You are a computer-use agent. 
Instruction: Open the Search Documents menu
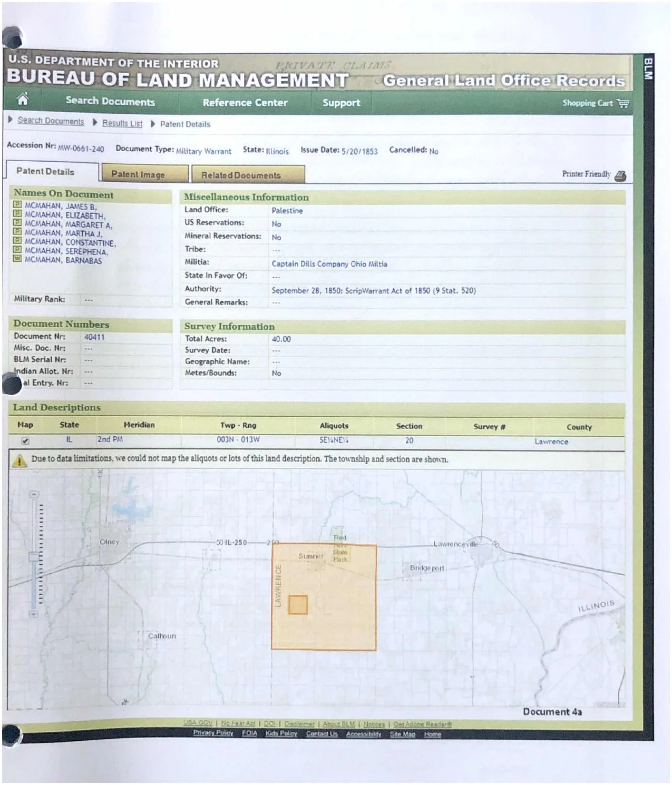point(110,101)
